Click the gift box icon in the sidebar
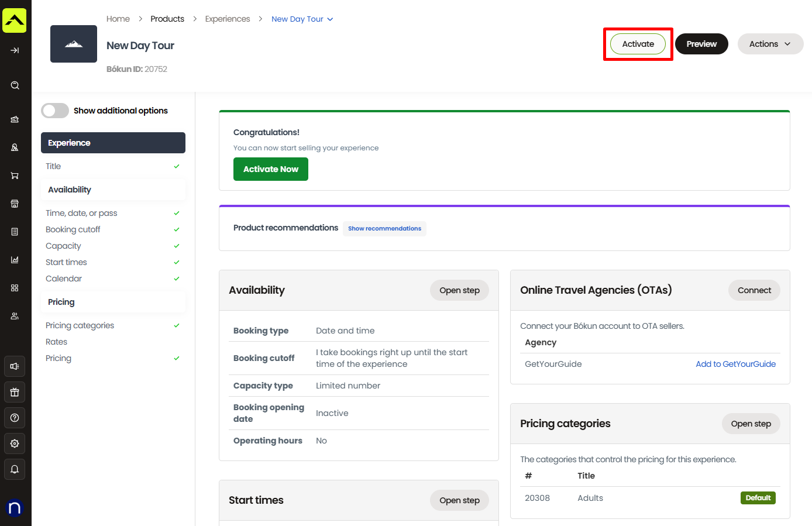Viewport: 812px width, 526px height. pos(15,392)
